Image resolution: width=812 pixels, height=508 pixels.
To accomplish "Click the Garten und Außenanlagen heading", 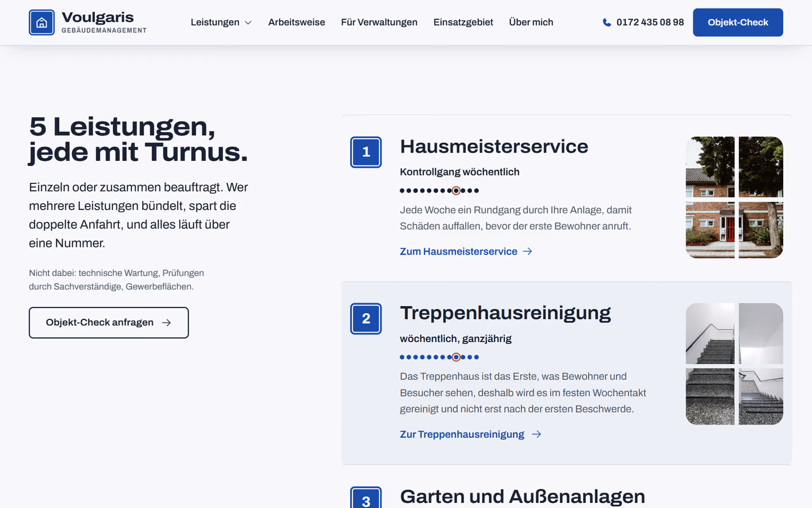I will click(x=523, y=497).
